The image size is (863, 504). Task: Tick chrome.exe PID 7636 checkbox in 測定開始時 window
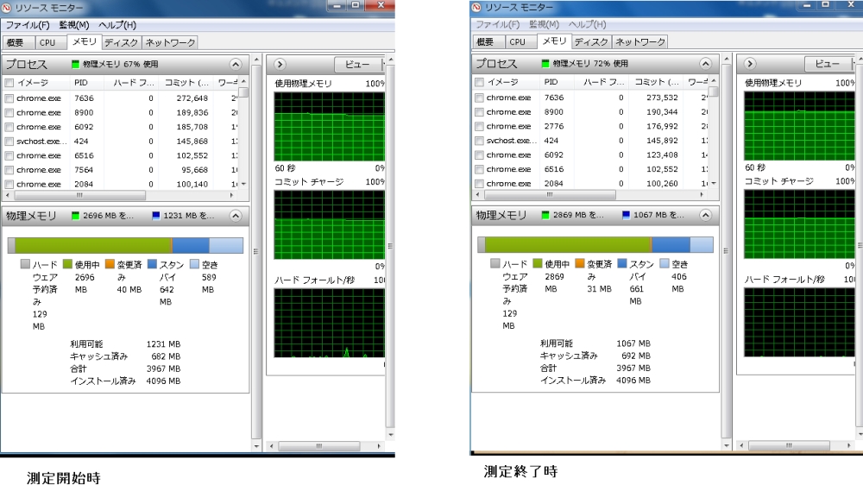click(x=9, y=98)
